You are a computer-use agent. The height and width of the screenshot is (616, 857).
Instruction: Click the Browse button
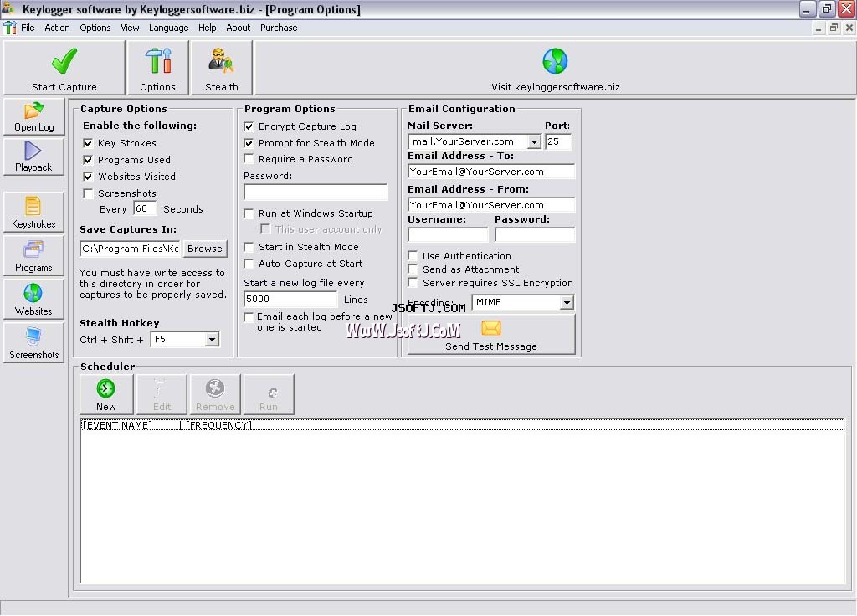205,249
